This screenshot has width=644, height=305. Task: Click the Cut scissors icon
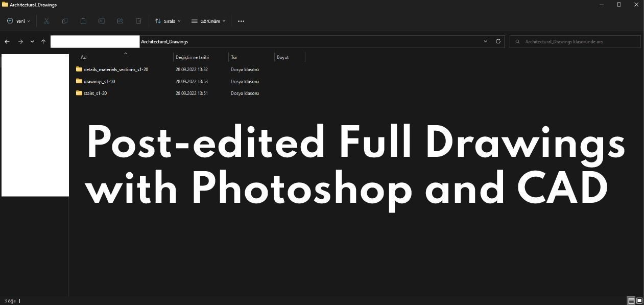pyautogui.click(x=46, y=21)
